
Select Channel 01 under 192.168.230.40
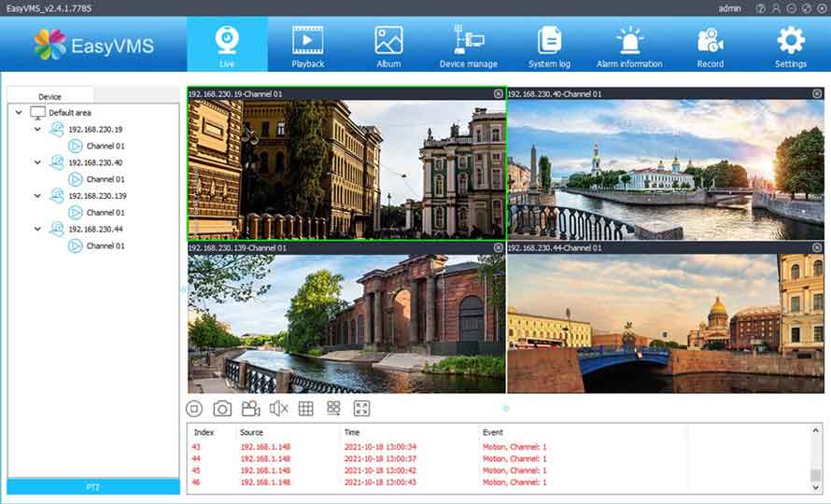pyautogui.click(x=105, y=179)
